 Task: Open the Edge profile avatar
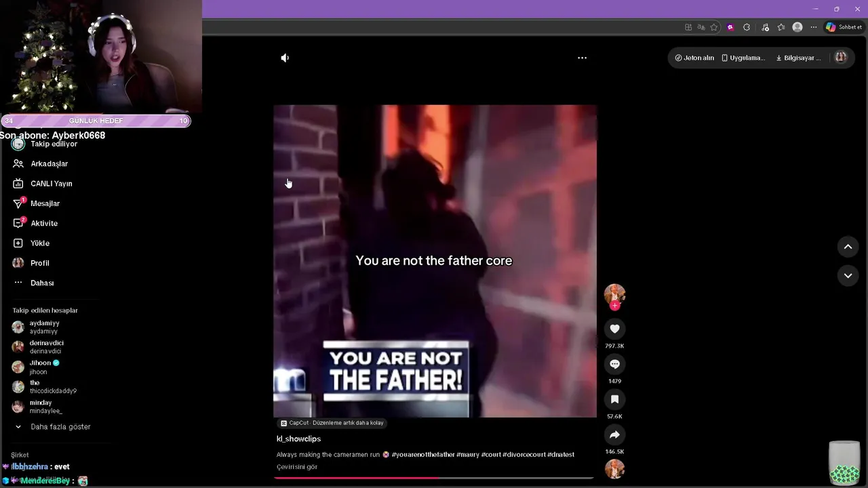[797, 27]
